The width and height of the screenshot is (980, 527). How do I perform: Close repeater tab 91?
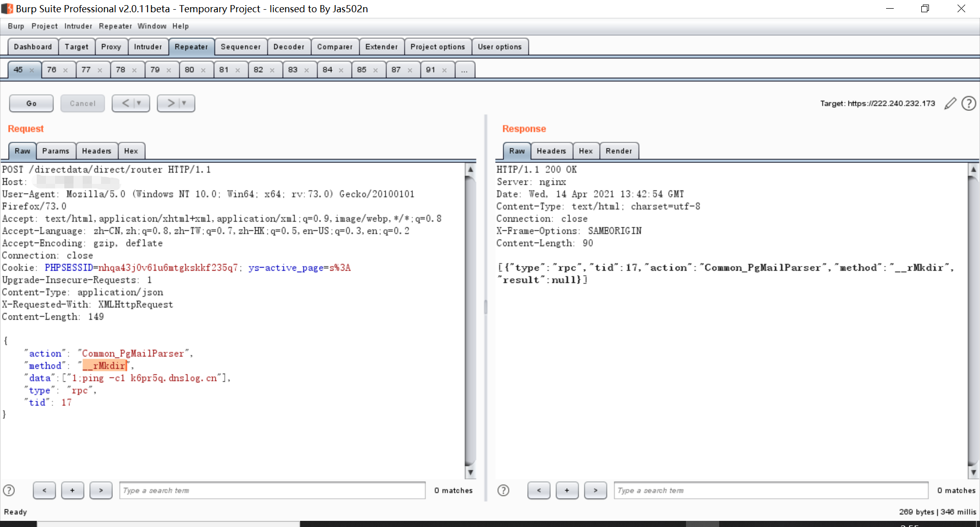[445, 70]
